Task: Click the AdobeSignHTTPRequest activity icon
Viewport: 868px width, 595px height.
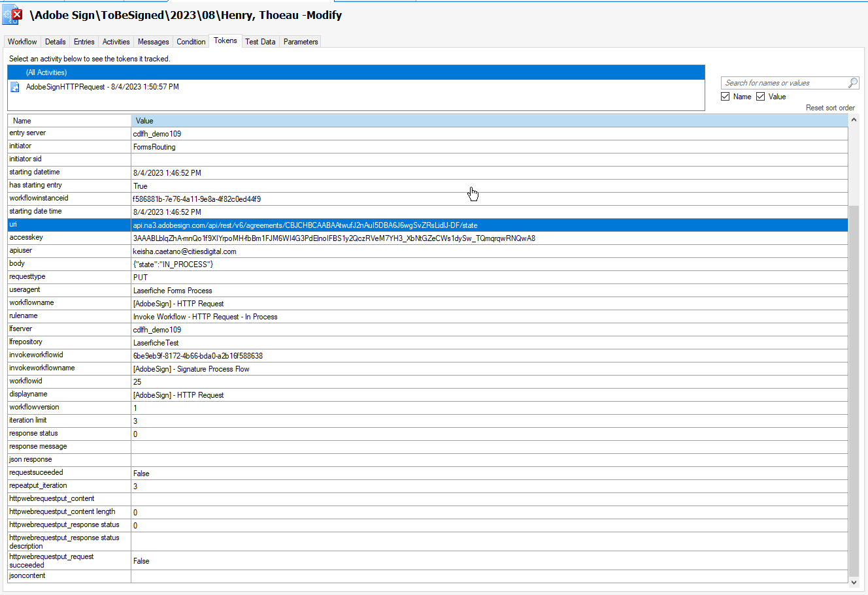Action: click(15, 87)
